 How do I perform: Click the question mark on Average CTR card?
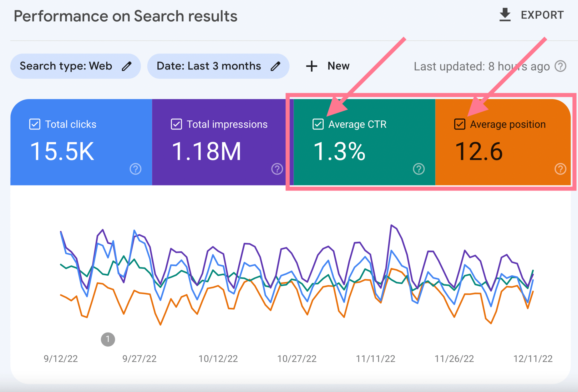click(x=418, y=169)
